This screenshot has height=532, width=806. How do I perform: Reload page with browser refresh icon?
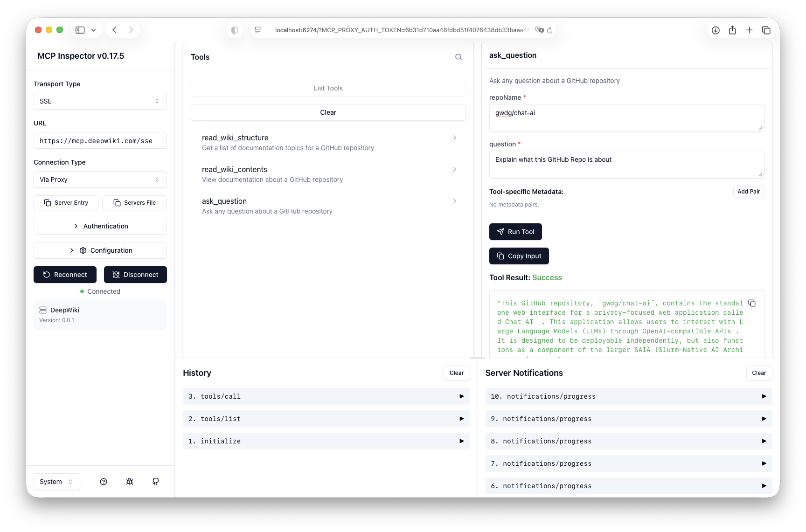[550, 30]
